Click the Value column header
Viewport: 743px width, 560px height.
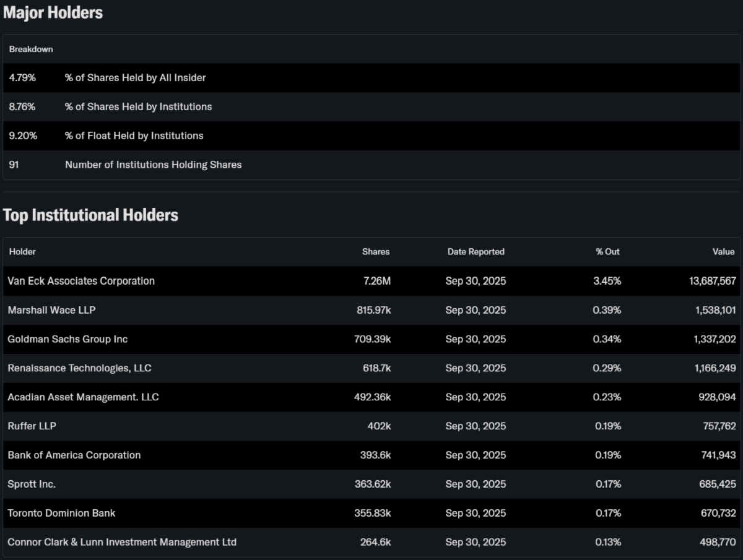click(723, 252)
